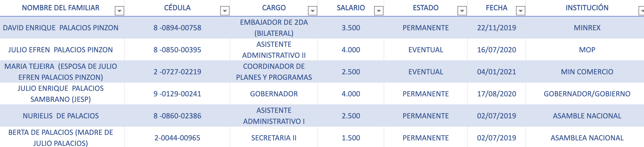Select the SECRETARIA II cargo cell
644x147 pixels.
(274, 138)
